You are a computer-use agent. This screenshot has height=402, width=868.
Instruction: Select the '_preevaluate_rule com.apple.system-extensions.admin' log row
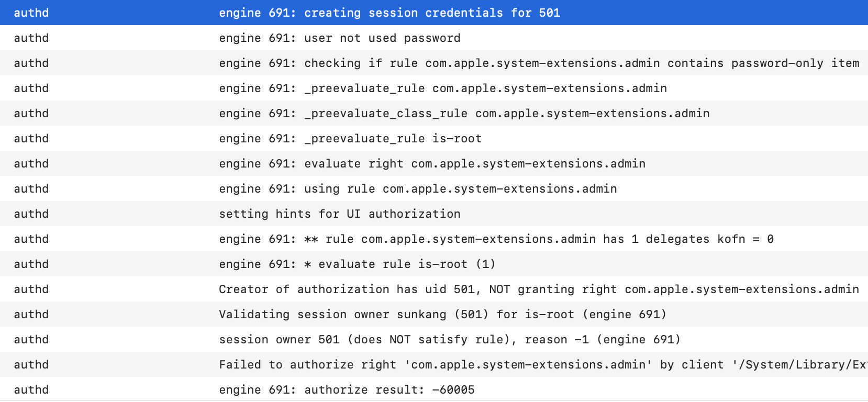[x=443, y=88]
